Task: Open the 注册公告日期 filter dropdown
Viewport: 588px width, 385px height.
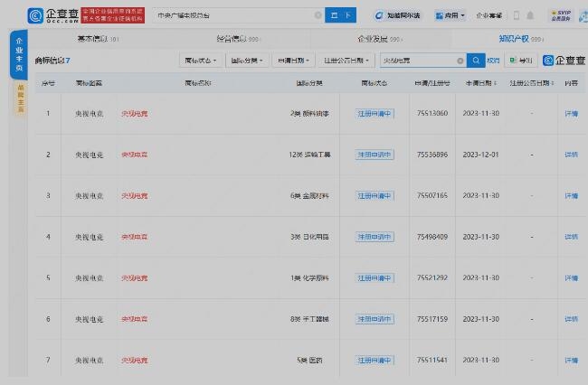Action: [346, 61]
